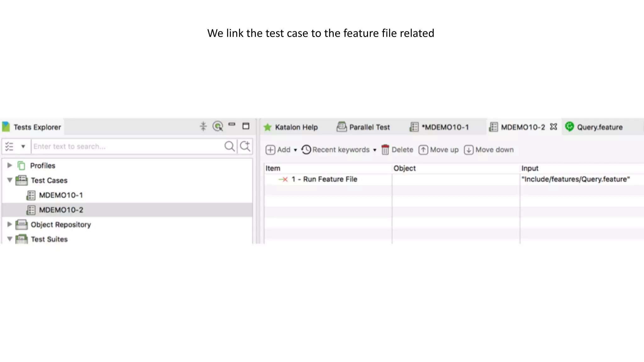The image size is (644, 362).
Task: Expand the Object Repository folder
Action: (9, 224)
